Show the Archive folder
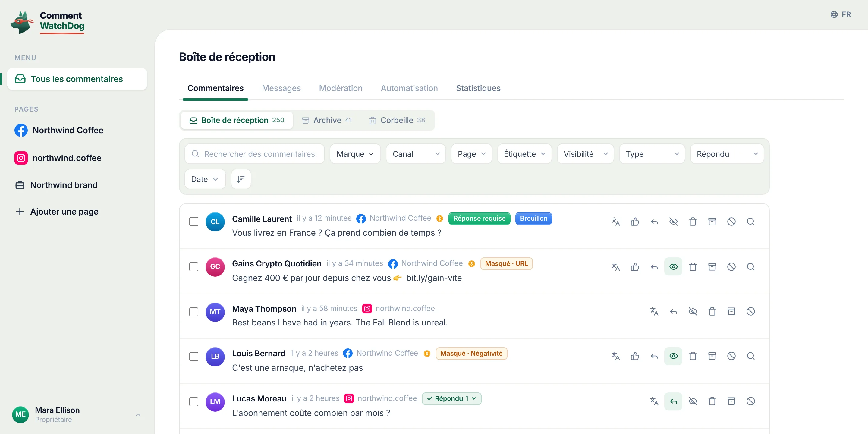The width and height of the screenshot is (868, 434). pos(326,120)
